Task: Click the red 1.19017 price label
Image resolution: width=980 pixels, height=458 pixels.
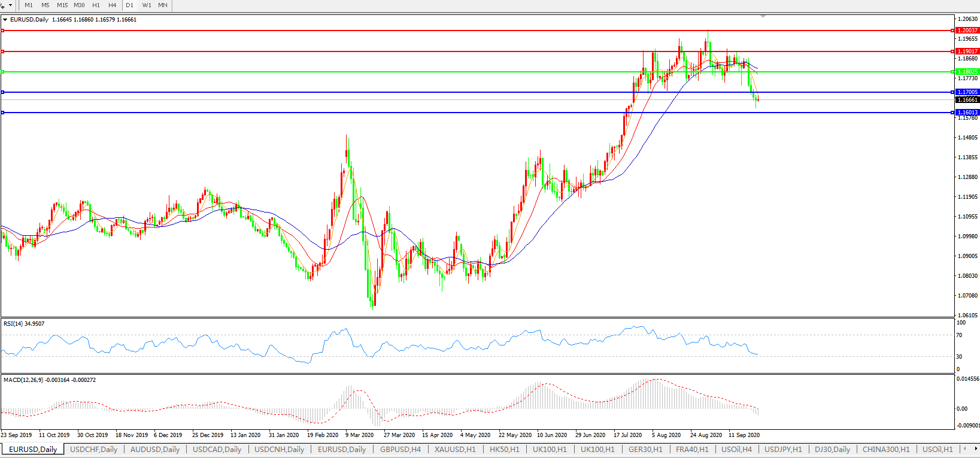Action: click(967, 51)
